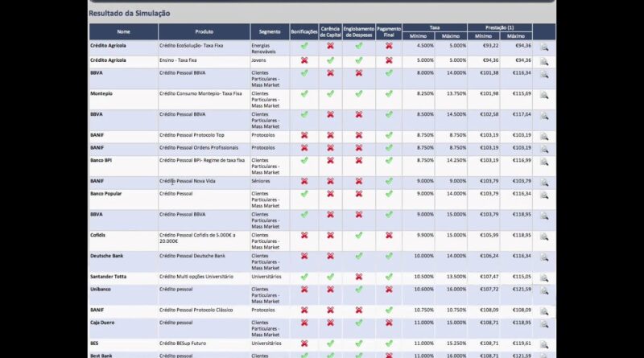Viewport: 644px width, 358px height.
Task: Sort by the Segmento column header
Action: point(270,31)
